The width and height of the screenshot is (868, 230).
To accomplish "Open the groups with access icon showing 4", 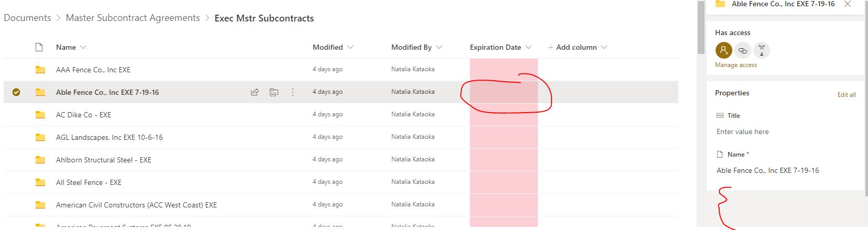I will [762, 50].
